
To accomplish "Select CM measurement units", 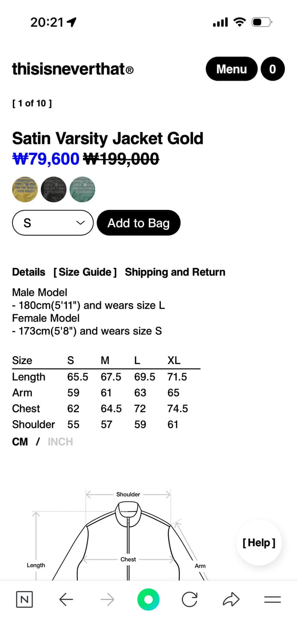I will pos(20,442).
